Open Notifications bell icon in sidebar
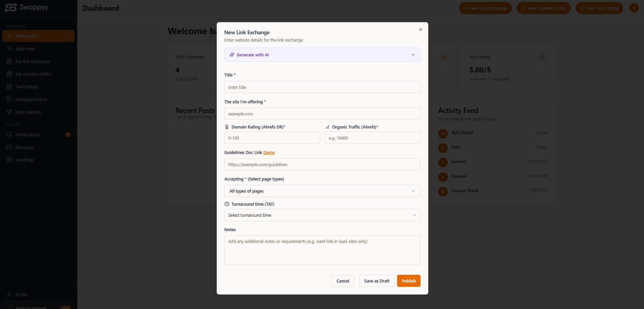This screenshot has height=309, width=644. pos(9,135)
